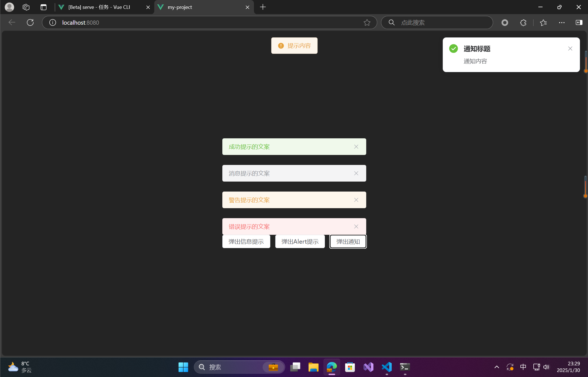Image resolution: width=588 pixels, height=377 pixels.
Task: Launch Visual Studio Code from the taskbar
Action: click(386, 367)
